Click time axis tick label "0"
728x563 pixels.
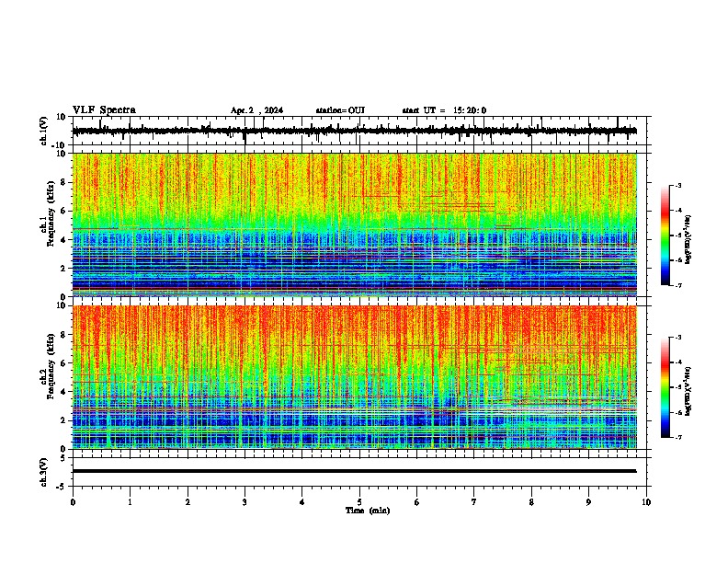pos(73,502)
